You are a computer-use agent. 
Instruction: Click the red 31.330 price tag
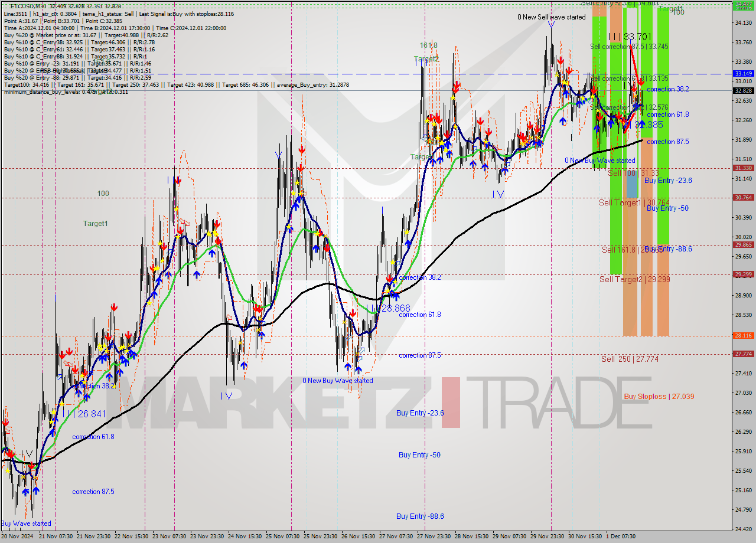point(743,168)
